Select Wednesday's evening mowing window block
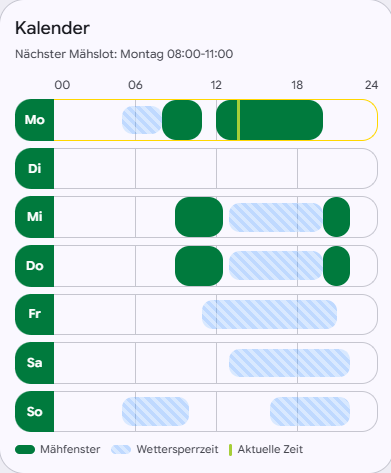 click(336, 217)
